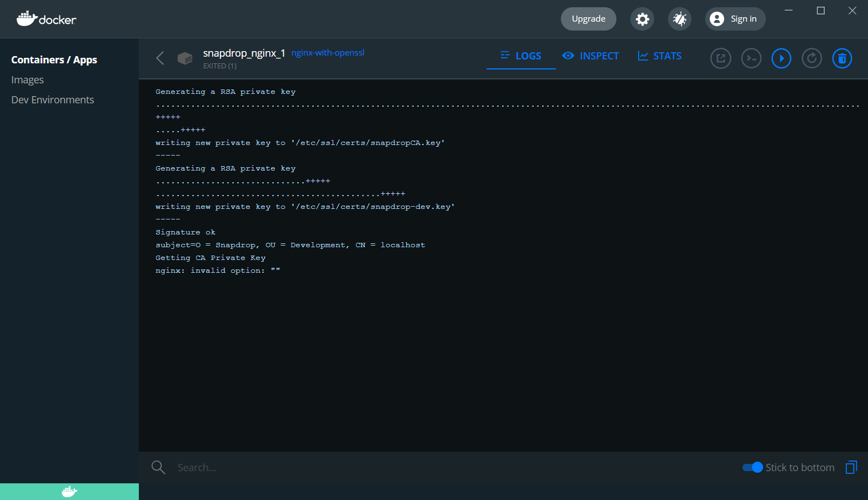Open the nginx-with-openssl image link
Viewport: 868px width, 500px height.
tap(328, 53)
